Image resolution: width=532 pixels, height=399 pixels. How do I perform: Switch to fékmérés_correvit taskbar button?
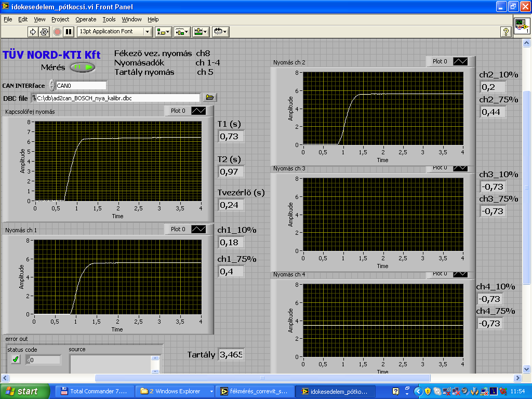tap(255, 392)
